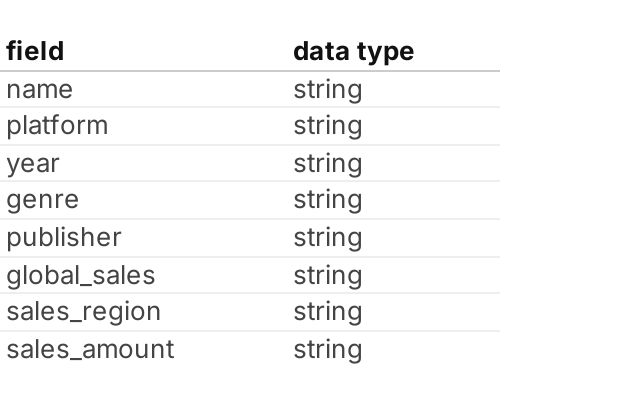Click the string data type for 'year'
The image size is (640, 400).
[327, 163]
